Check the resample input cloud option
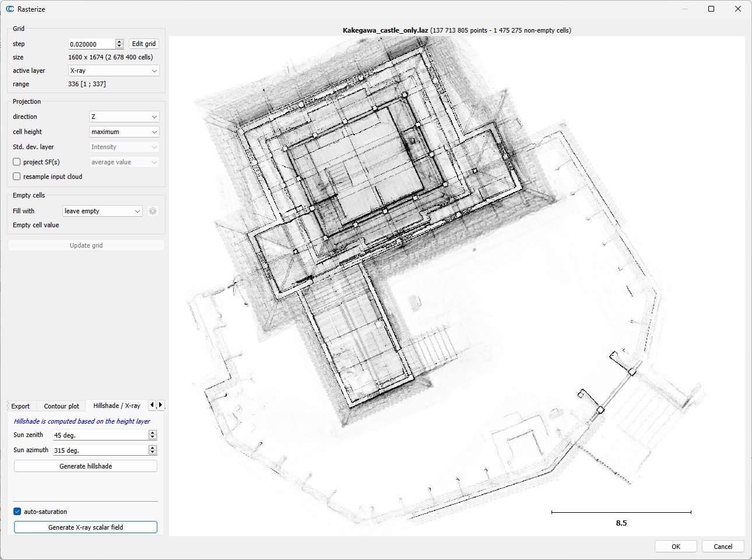 (x=17, y=177)
